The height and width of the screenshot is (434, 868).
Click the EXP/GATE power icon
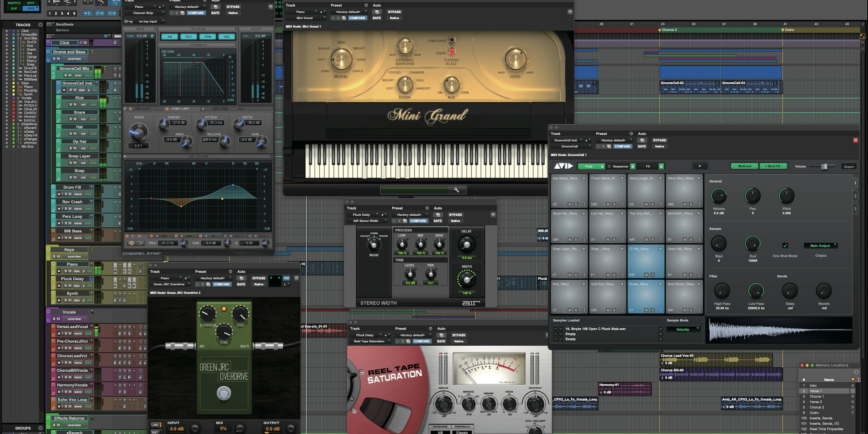click(x=130, y=109)
